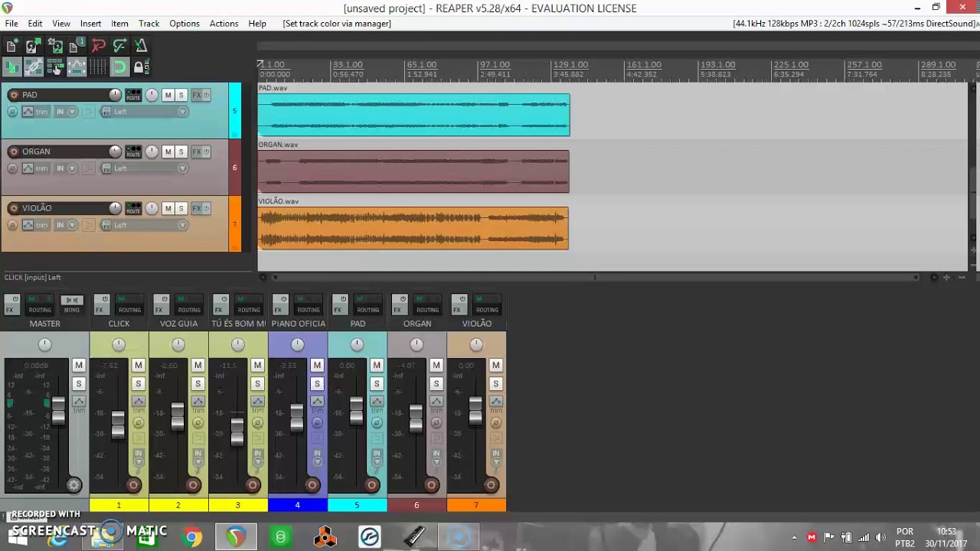980x551 pixels.
Task: Open the View menu
Action: pos(60,24)
